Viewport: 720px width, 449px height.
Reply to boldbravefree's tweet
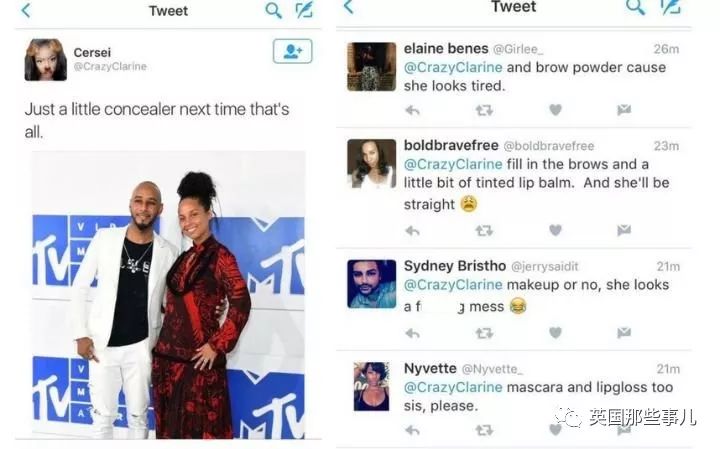click(x=412, y=230)
